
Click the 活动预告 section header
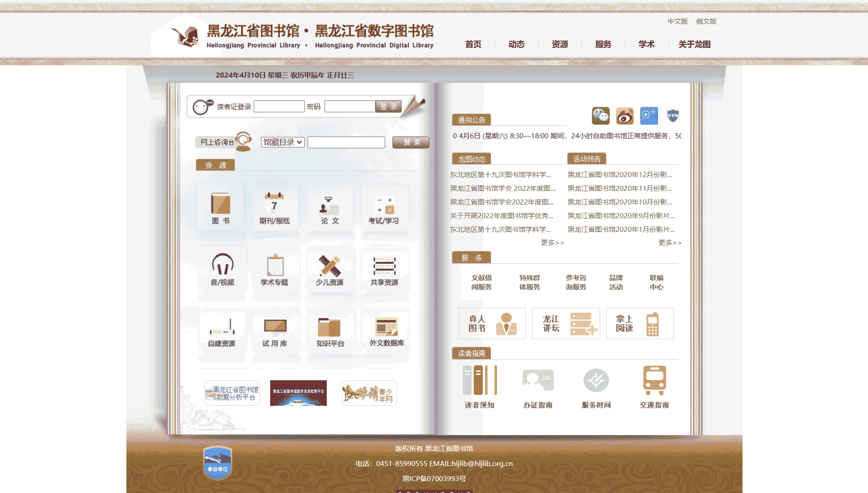pos(587,158)
